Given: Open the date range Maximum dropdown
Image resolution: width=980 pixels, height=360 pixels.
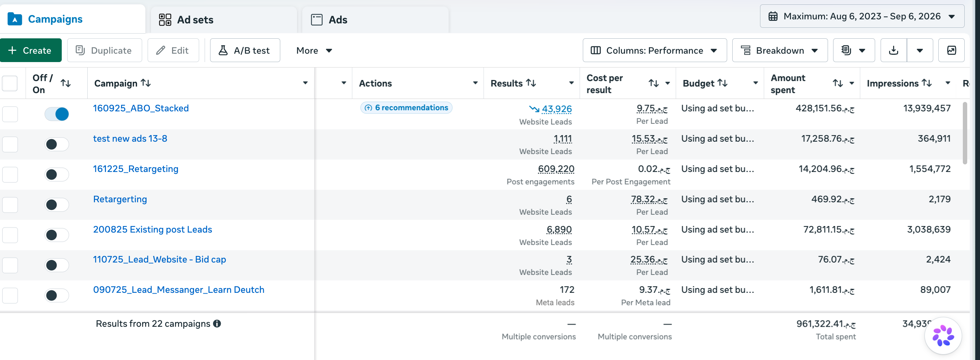Looking at the screenshot, I should 862,16.
